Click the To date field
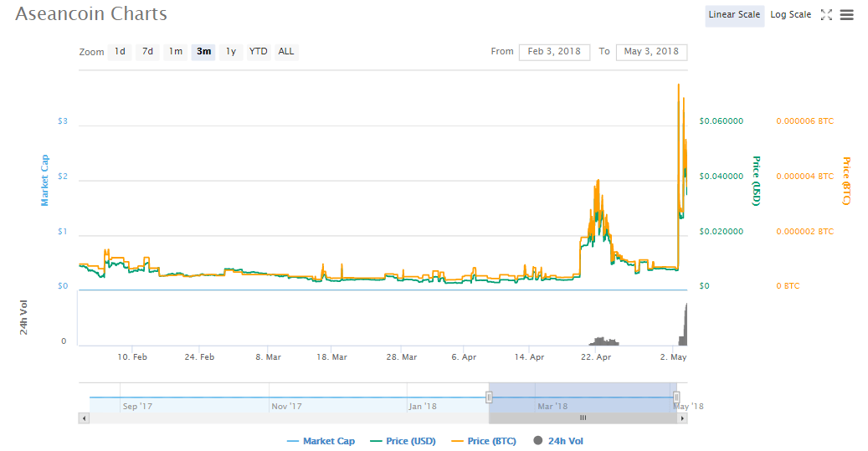 [651, 52]
